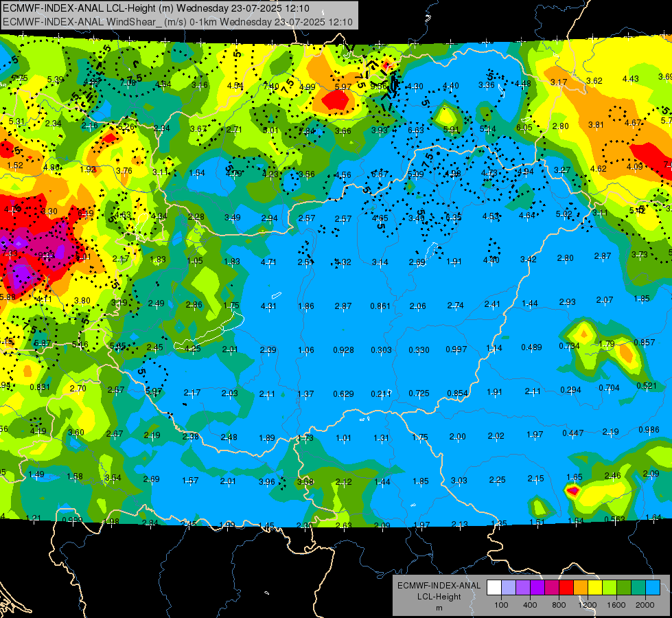This screenshot has height=618, width=672.
Task: Click the wind shear value 3.42
Action: pos(528,259)
